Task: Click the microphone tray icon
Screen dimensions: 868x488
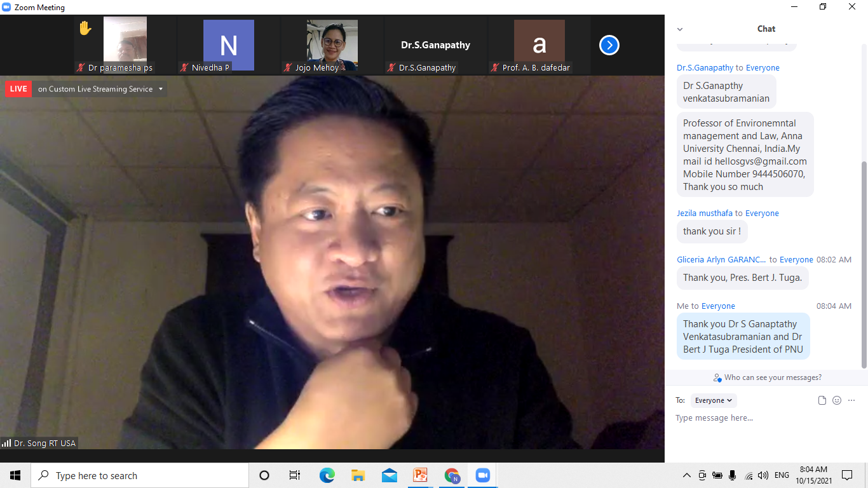Action: (x=733, y=475)
